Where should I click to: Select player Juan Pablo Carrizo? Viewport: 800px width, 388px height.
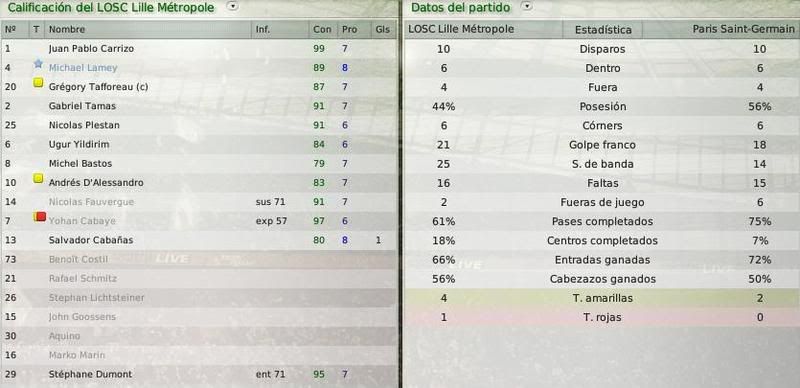coord(91,49)
